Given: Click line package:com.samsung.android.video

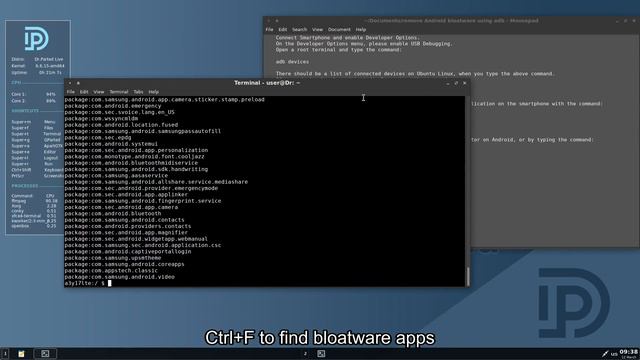Looking at the screenshot, I should point(120,277).
